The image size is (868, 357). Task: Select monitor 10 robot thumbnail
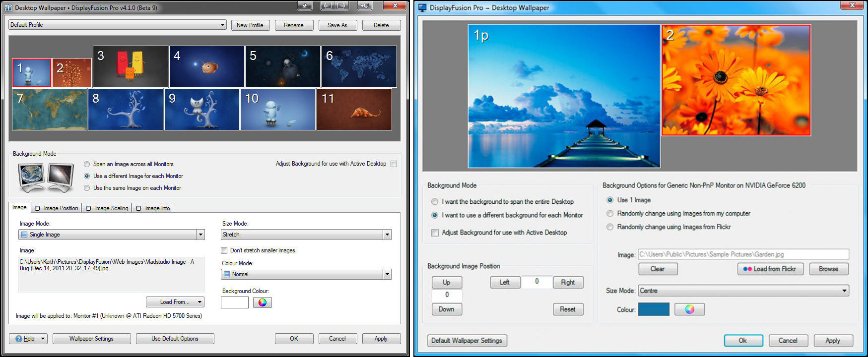pyautogui.click(x=278, y=110)
